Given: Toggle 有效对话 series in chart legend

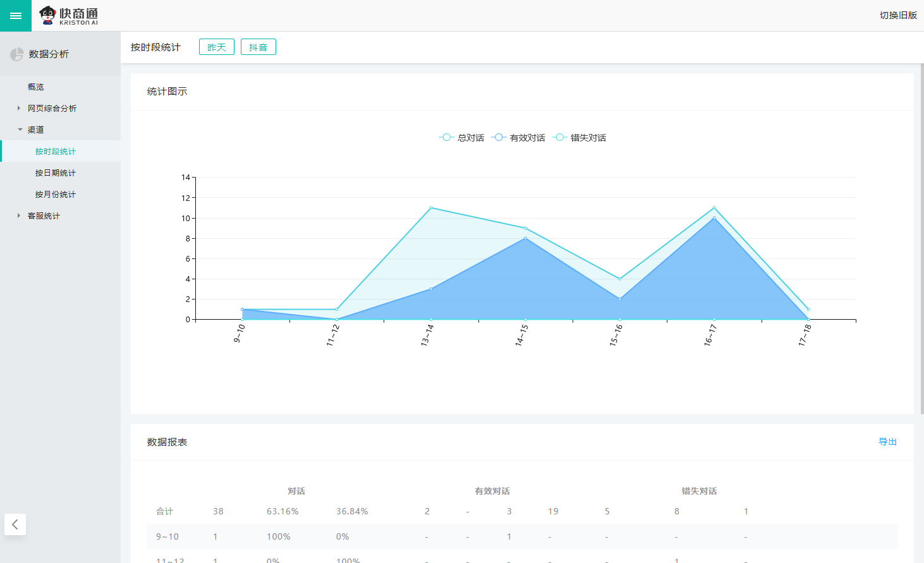Looking at the screenshot, I should 518,138.
